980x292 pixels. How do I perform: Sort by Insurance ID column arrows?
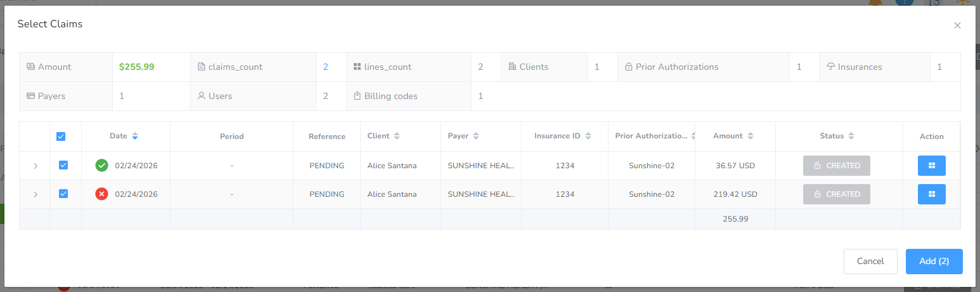pyautogui.click(x=588, y=136)
